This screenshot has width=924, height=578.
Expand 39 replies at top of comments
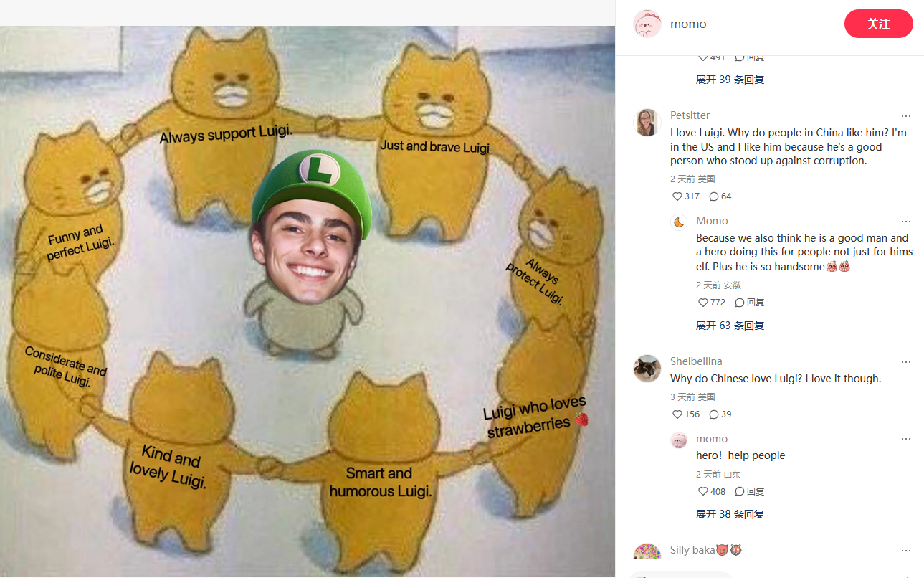(730, 80)
